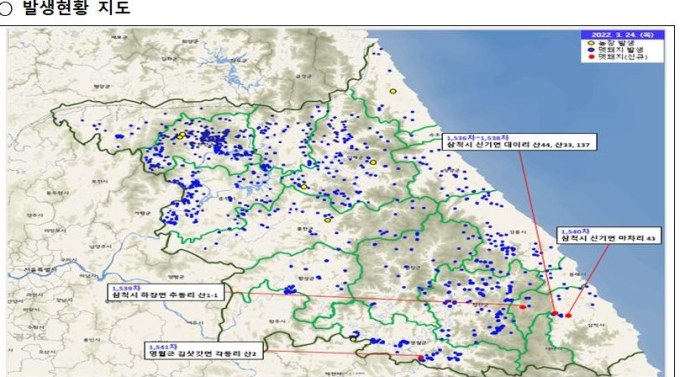680x377 pixels.
Task: Click the 1,539차 삼척시 하장면 추동리 callout
Action: [x=166, y=292]
